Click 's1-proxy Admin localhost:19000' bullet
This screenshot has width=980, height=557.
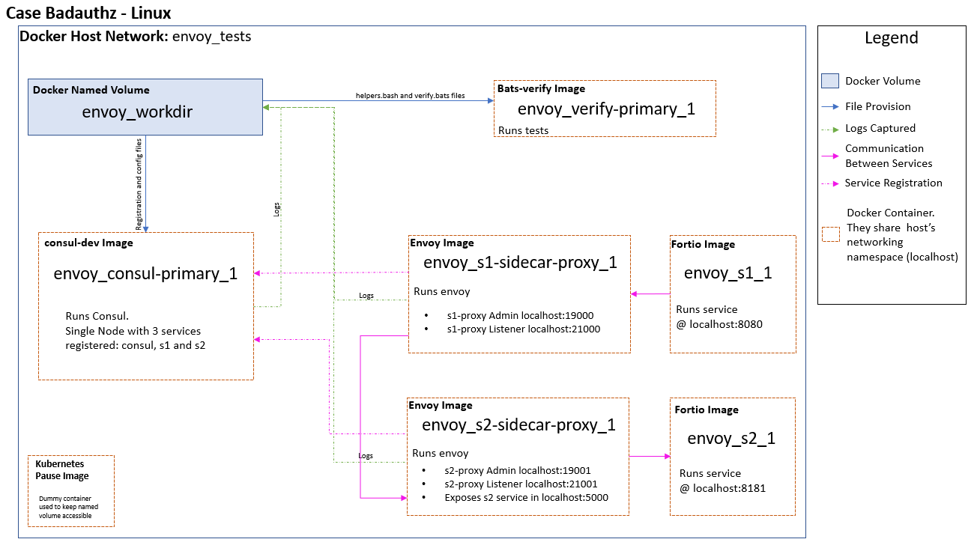point(519,316)
